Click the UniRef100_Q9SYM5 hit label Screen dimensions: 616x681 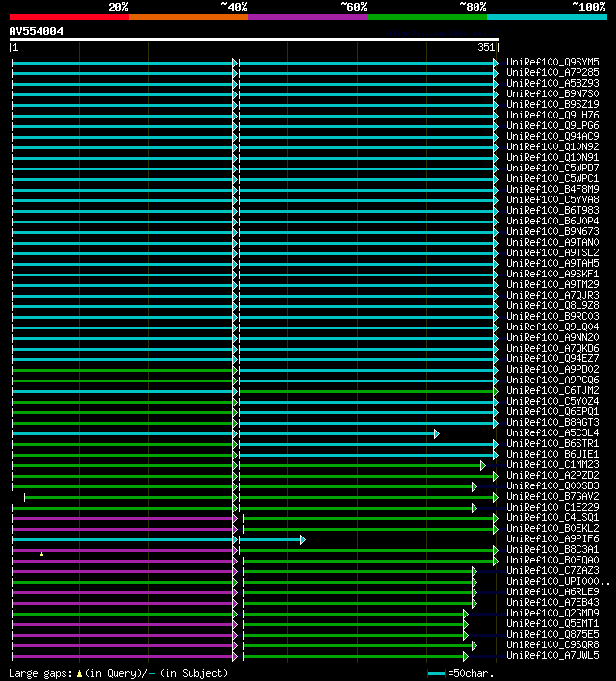coord(552,62)
